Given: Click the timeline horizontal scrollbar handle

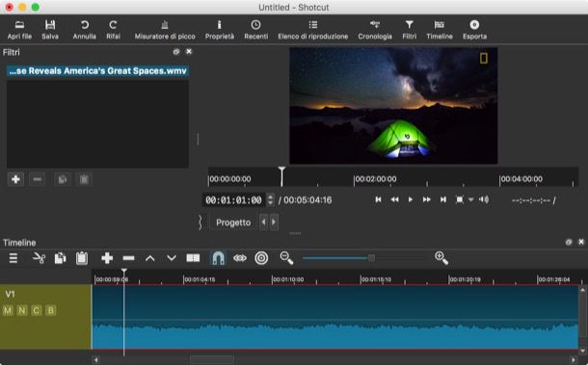Looking at the screenshot, I should point(212,360).
